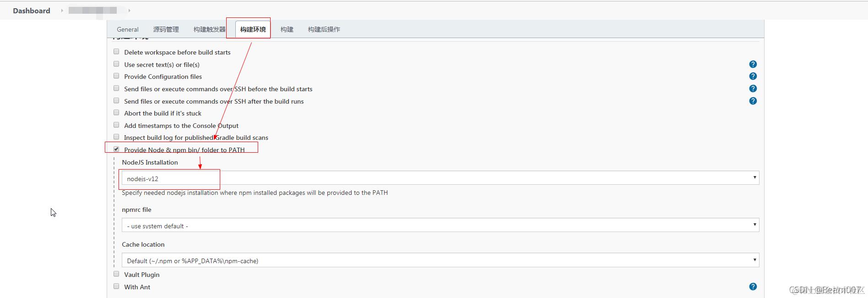Screen dimensions: 868x298
Task: Switch to the 构建触发器 tab
Action: point(210,29)
